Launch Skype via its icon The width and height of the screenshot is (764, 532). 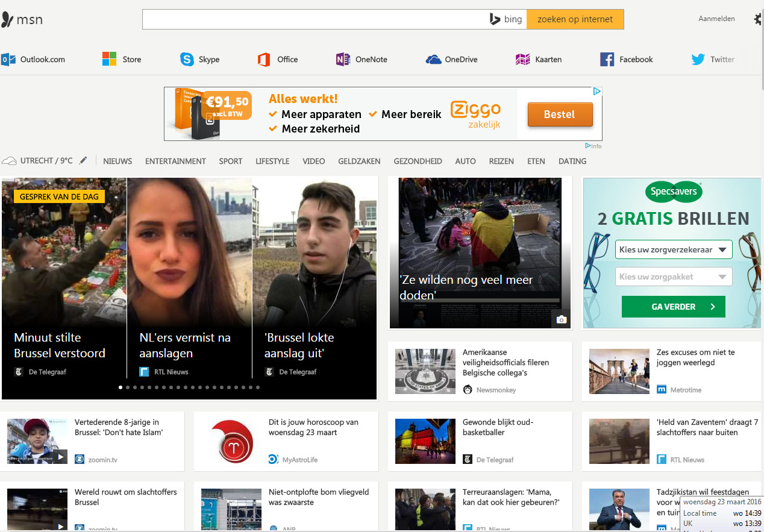[187, 59]
